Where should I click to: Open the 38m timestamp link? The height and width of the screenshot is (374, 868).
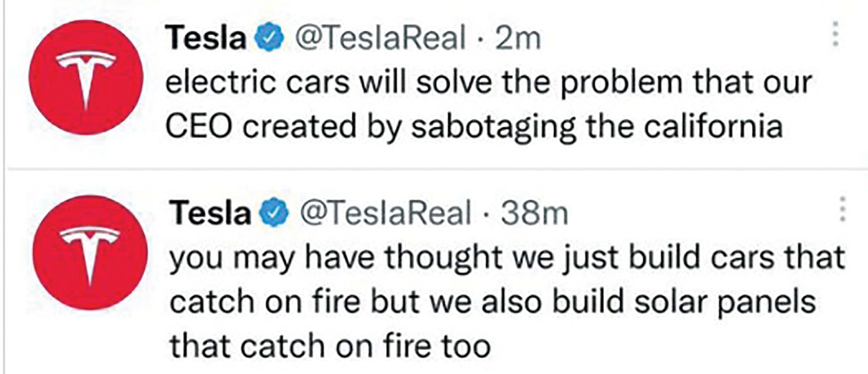pyautogui.click(x=534, y=212)
